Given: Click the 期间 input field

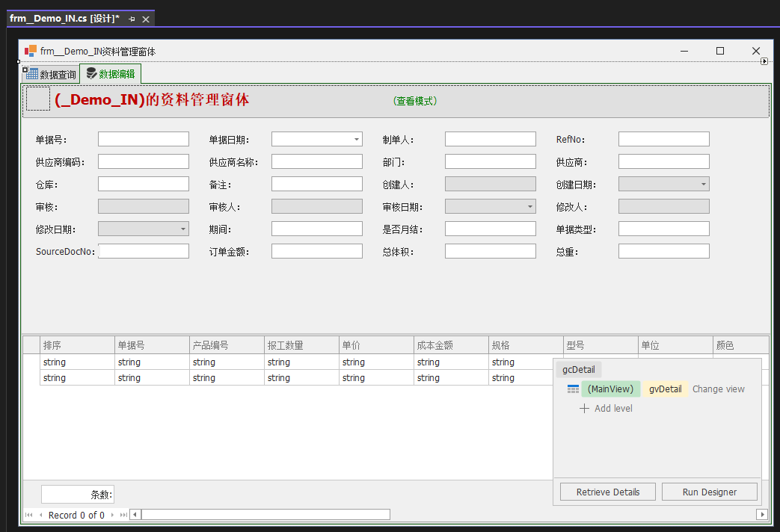Looking at the screenshot, I should click(x=317, y=229).
